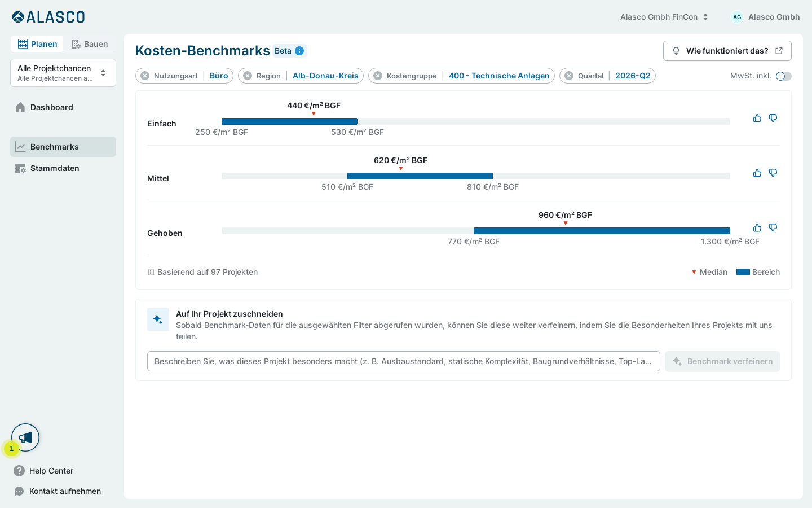Clear the Kostengruppe filter with its x icon
The width and height of the screenshot is (812, 508).
[x=378, y=76]
